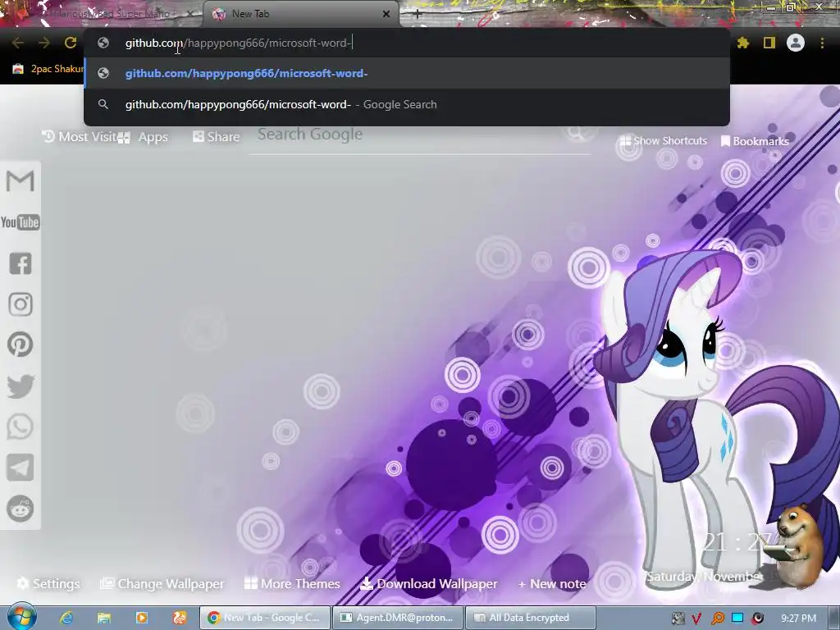
Task: Launch media player from taskbar
Action: [x=142, y=618]
